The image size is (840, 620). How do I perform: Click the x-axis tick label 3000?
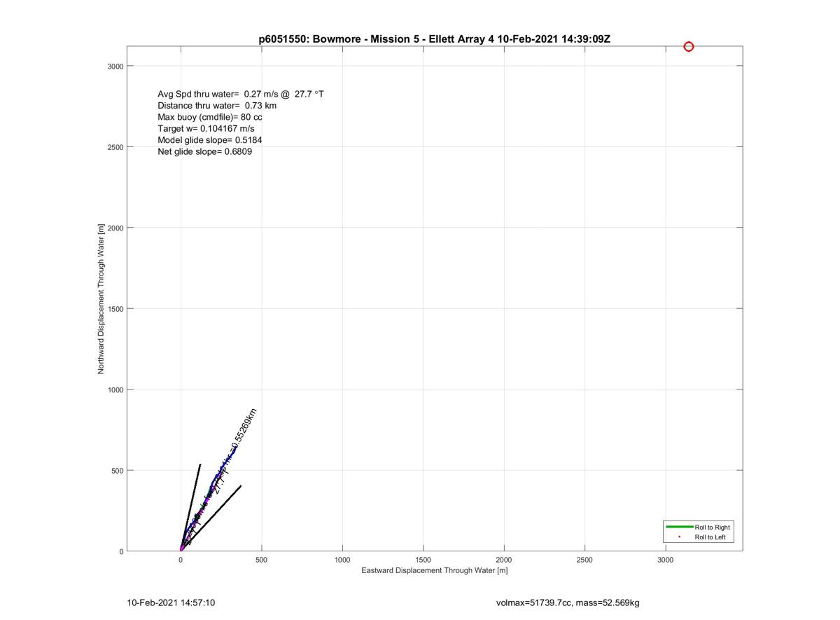click(x=665, y=560)
